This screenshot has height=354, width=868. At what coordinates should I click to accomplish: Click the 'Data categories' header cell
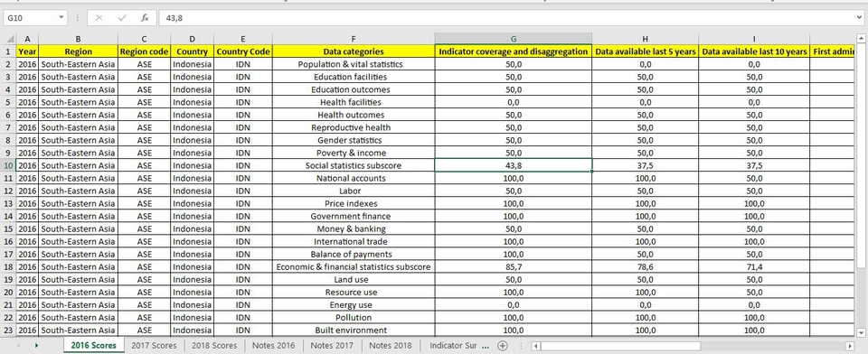pos(354,51)
